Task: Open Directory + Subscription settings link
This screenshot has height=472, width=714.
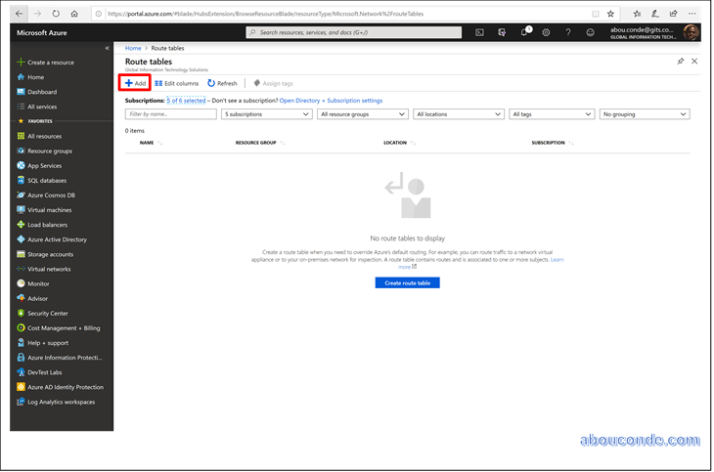Action: tap(331, 101)
